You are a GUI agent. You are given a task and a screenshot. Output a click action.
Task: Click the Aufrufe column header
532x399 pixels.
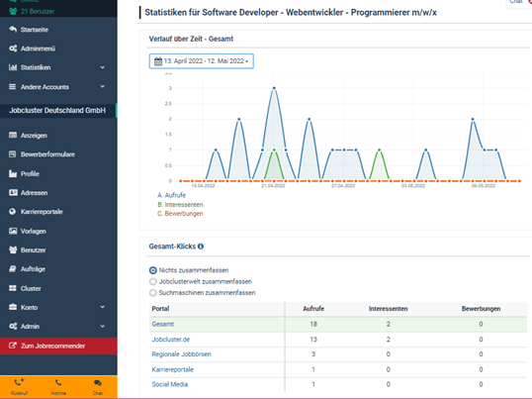[313, 309]
